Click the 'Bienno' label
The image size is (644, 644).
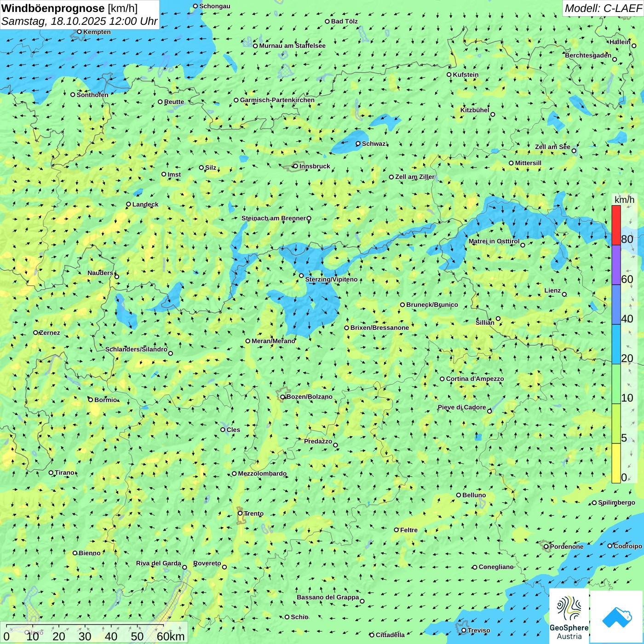[x=90, y=553]
